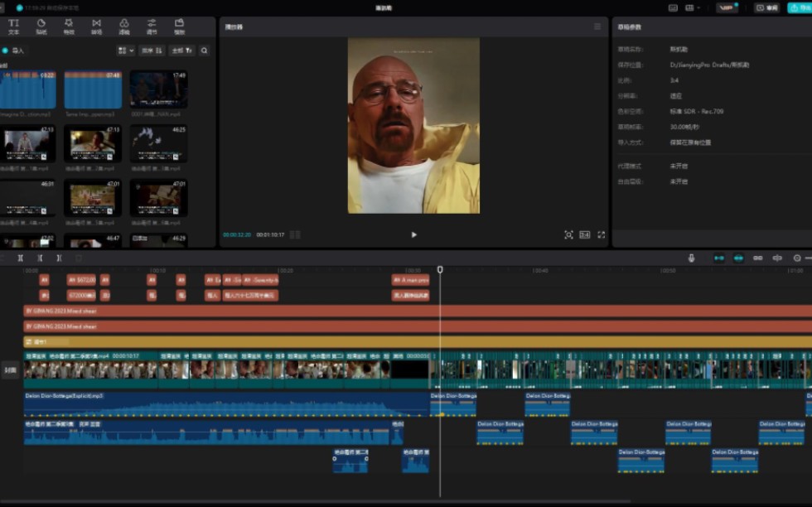Open the Text (文本) panel tab

point(13,27)
